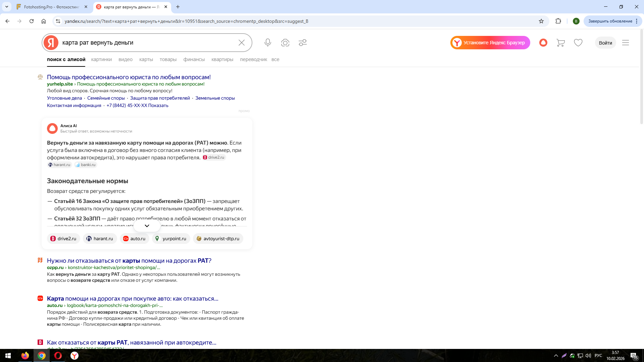
Task: Click Установите Яндекс Браузер button
Action: (x=490, y=43)
